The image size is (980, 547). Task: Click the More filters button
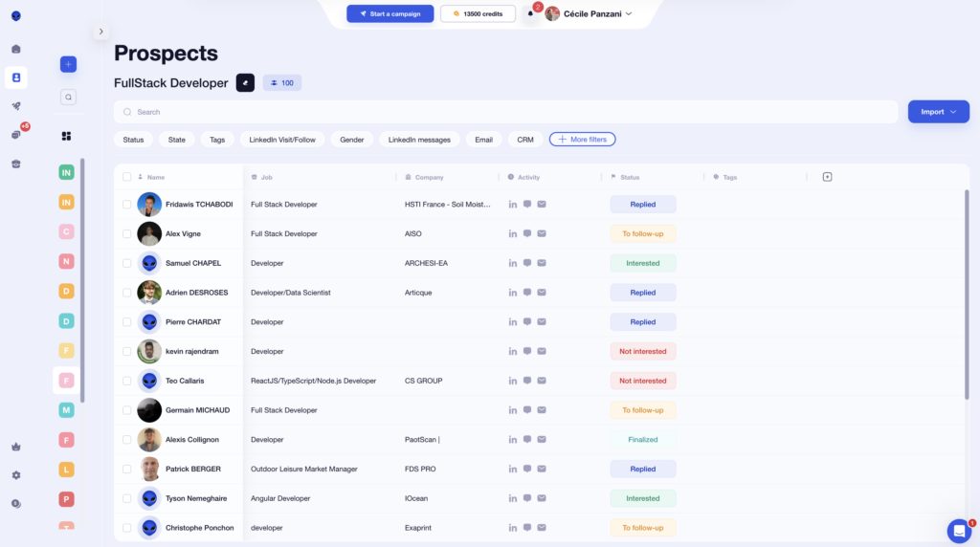(x=582, y=140)
